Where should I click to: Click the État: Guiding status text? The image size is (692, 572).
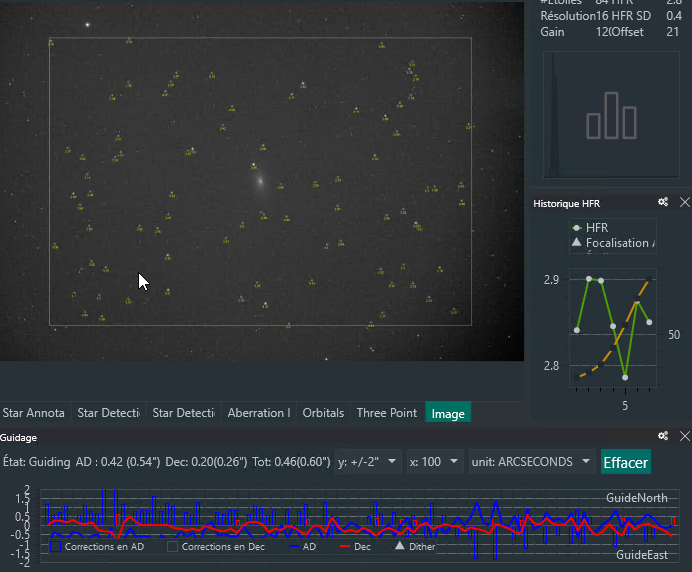(x=37, y=462)
